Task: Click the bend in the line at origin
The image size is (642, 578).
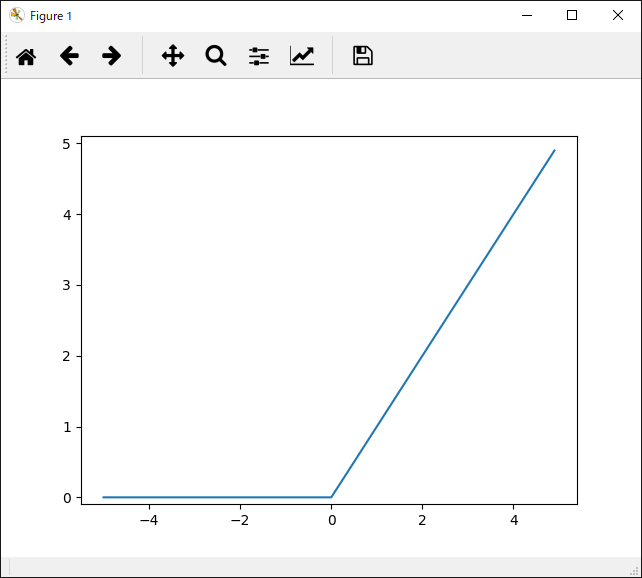Action: click(x=331, y=497)
